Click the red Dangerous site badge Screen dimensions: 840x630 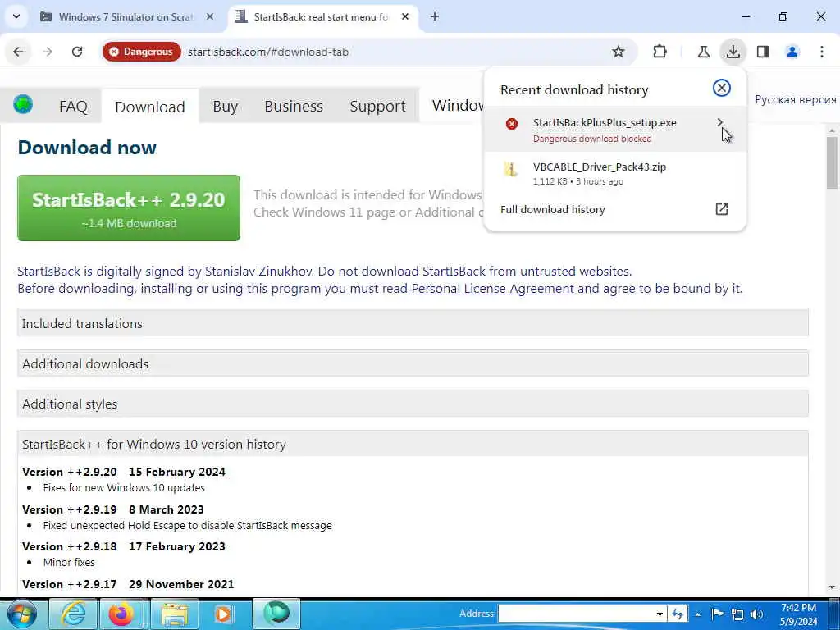(141, 52)
